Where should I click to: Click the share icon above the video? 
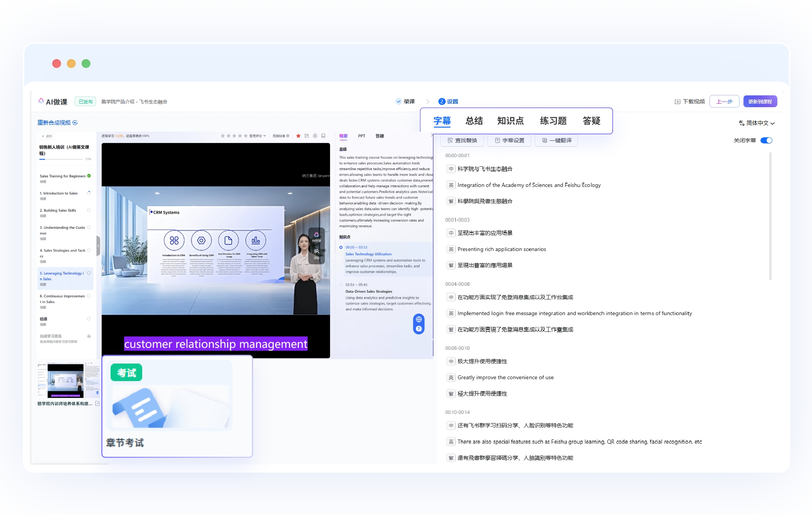(307, 136)
